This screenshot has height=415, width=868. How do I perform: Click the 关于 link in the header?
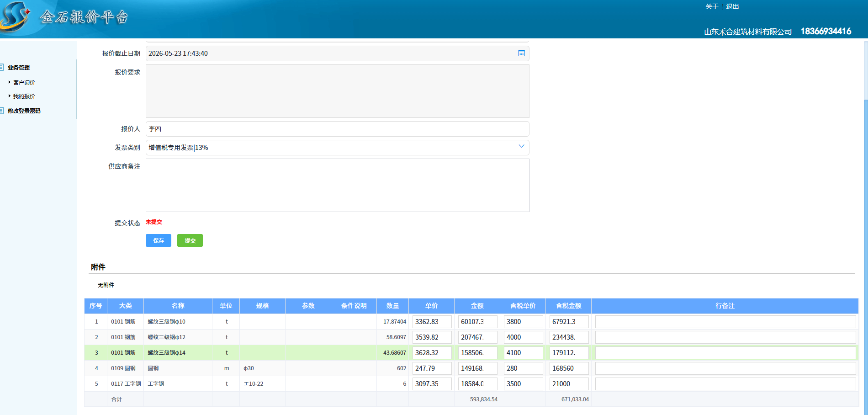pyautogui.click(x=712, y=6)
